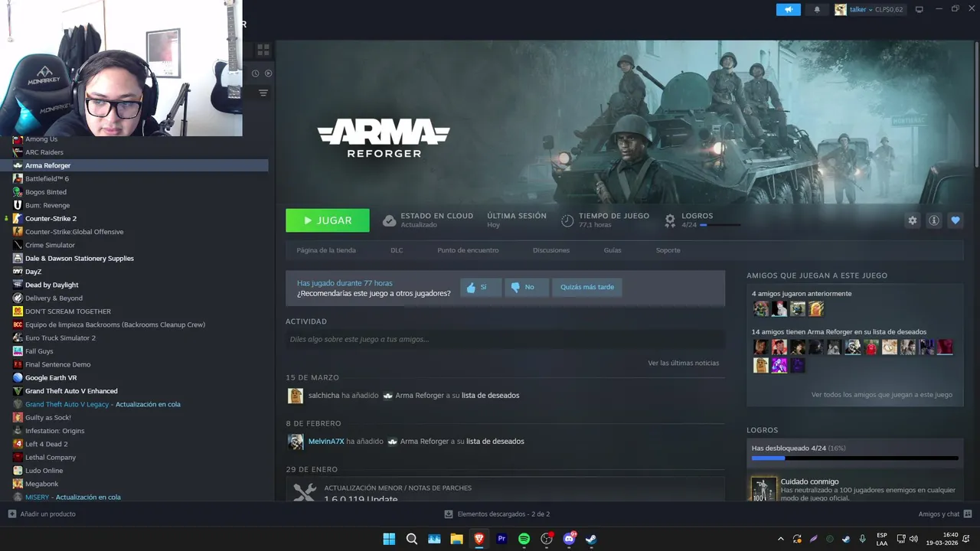The image size is (980, 551).
Task: Open Premiere Pro from the taskbar
Action: click(x=501, y=539)
